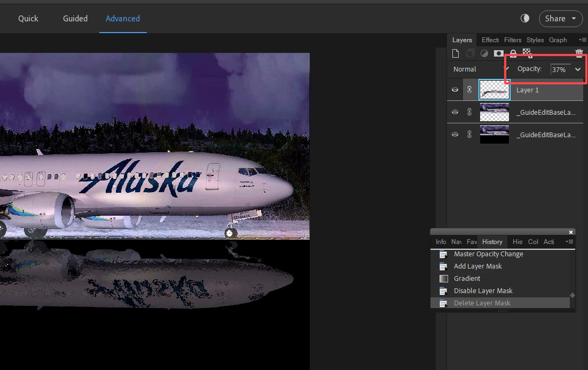Switch to Quick edit mode

click(x=28, y=18)
